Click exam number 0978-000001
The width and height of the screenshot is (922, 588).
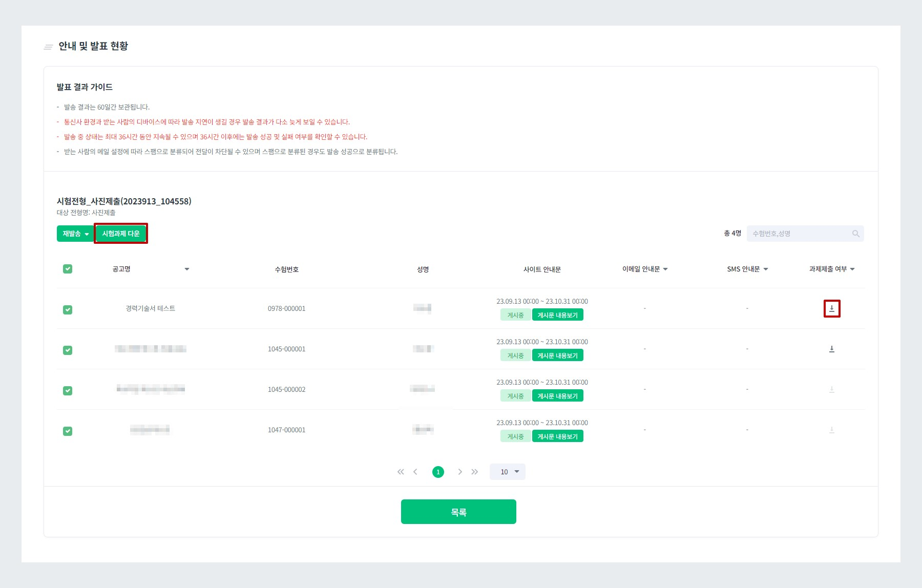[287, 308]
